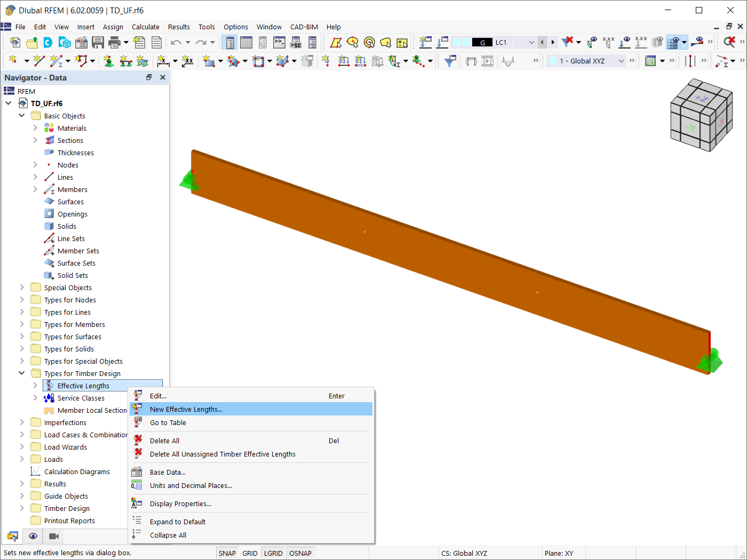Screen dimensions: 747x560
Task: Click the Undo arrow icon
Action: coord(176,42)
